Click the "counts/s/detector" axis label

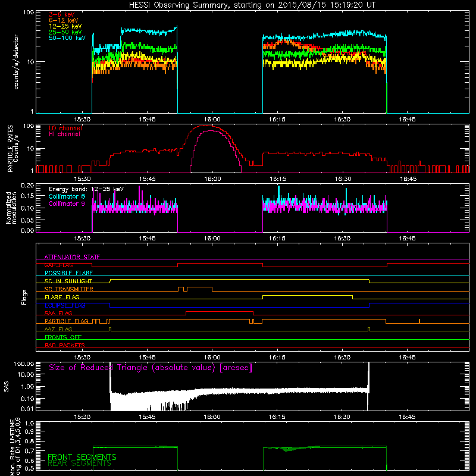click(x=16, y=62)
